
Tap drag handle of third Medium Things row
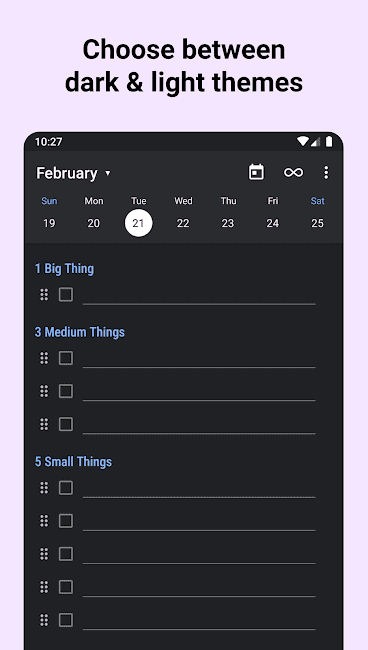pos(44,424)
